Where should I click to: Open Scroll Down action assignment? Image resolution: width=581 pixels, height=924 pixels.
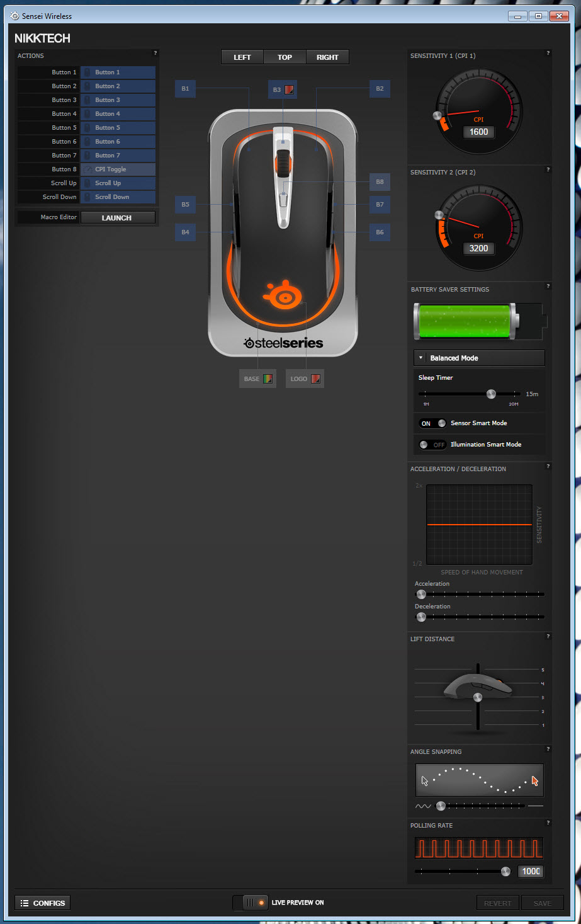click(x=118, y=197)
